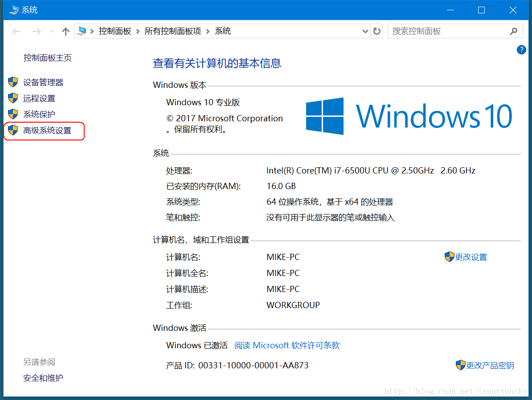The height and width of the screenshot is (400, 532).
Task: Click the computer icon in address bar
Action: click(82, 31)
